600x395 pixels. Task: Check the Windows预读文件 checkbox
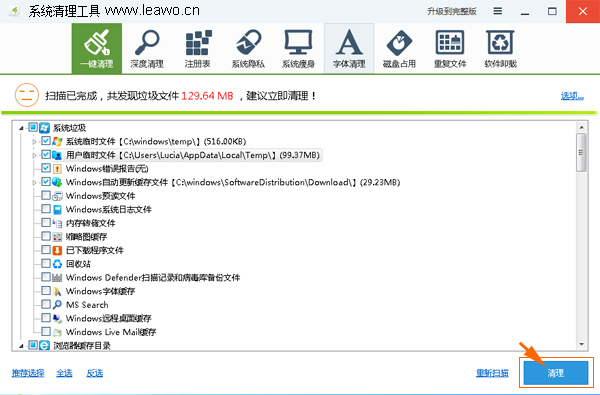point(46,196)
